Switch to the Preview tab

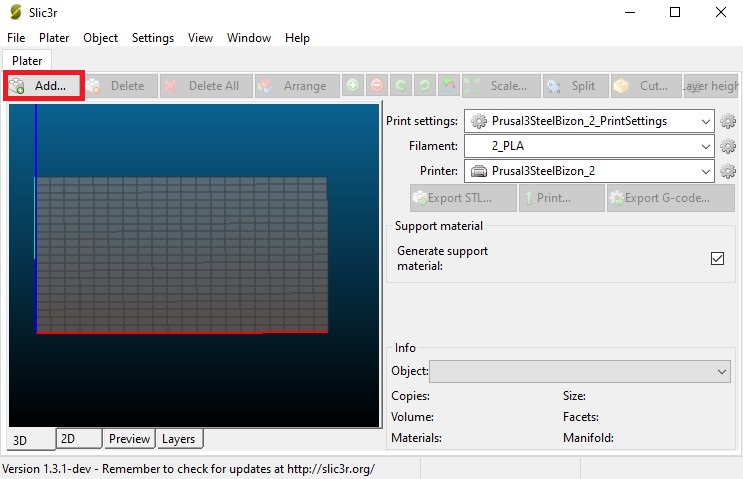click(x=129, y=439)
